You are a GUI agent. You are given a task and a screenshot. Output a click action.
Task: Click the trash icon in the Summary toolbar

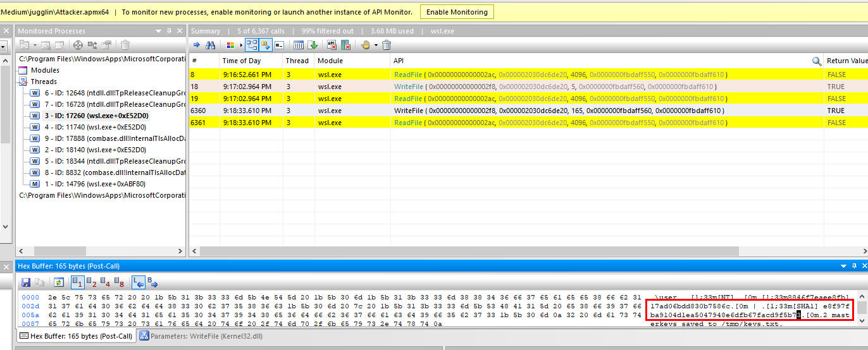point(387,45)
